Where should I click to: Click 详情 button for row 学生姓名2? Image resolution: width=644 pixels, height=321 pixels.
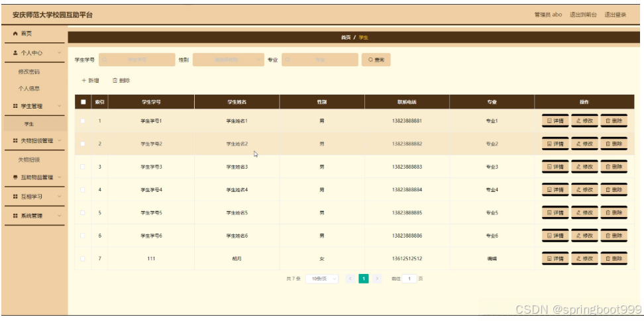(x=555, y=144)
